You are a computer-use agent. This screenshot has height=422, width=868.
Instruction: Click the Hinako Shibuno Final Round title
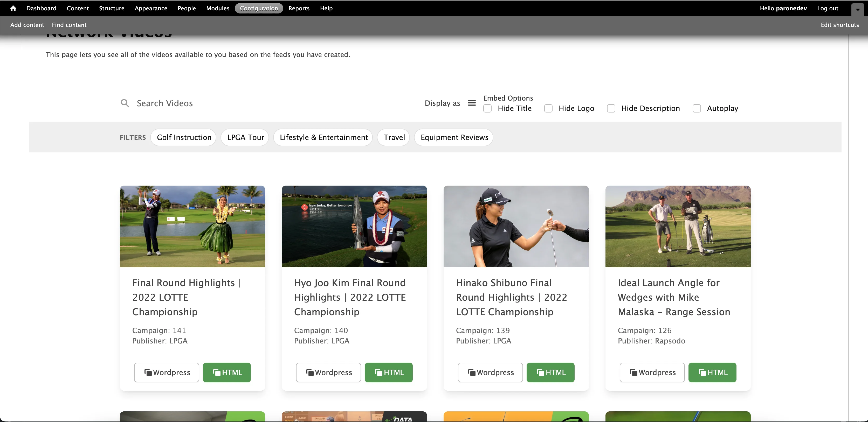point(512,297)
